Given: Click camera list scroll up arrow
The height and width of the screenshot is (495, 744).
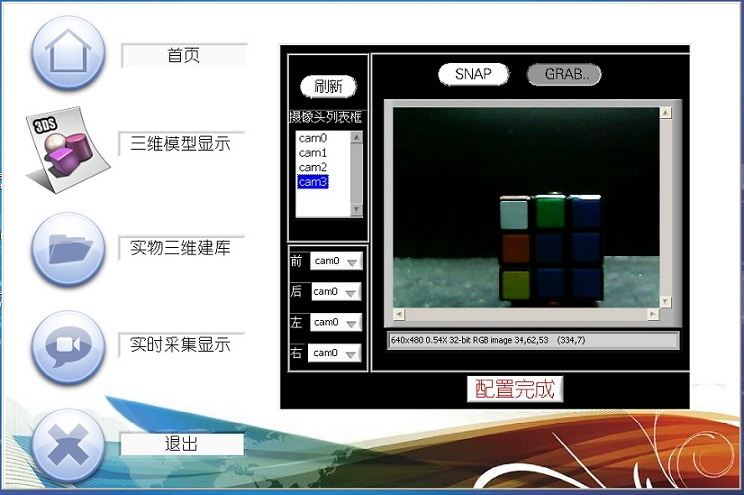Looking at the screenshot, I should (356, 137).
